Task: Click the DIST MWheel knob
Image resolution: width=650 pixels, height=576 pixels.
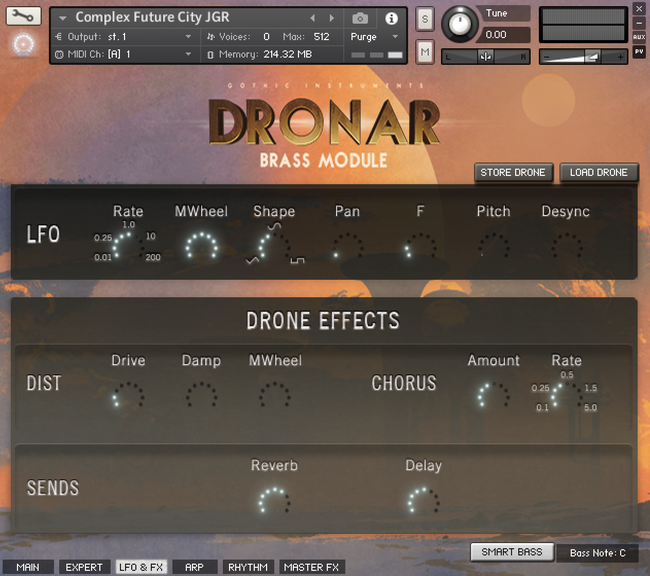Action: (274, 395)
